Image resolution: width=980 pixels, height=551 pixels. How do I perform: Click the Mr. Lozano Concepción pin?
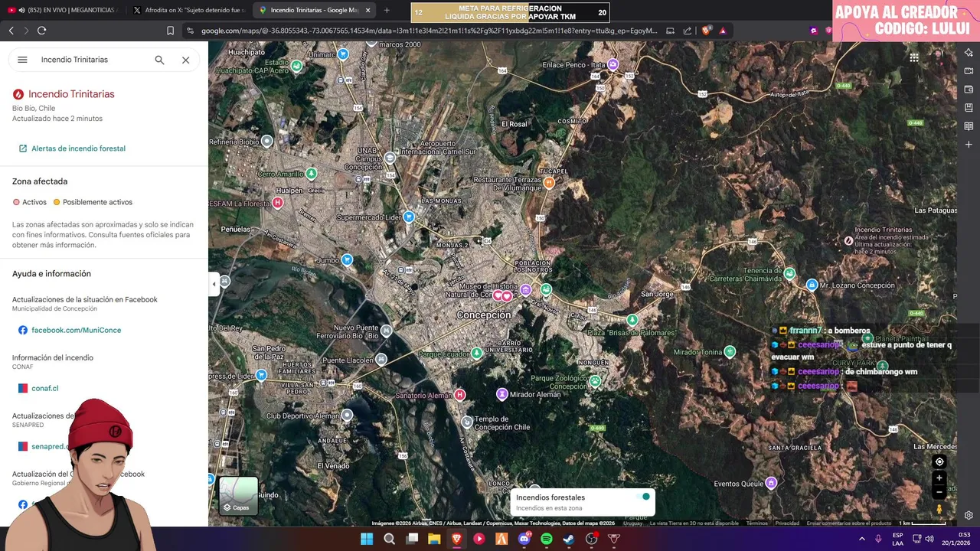tap(812, 285)
